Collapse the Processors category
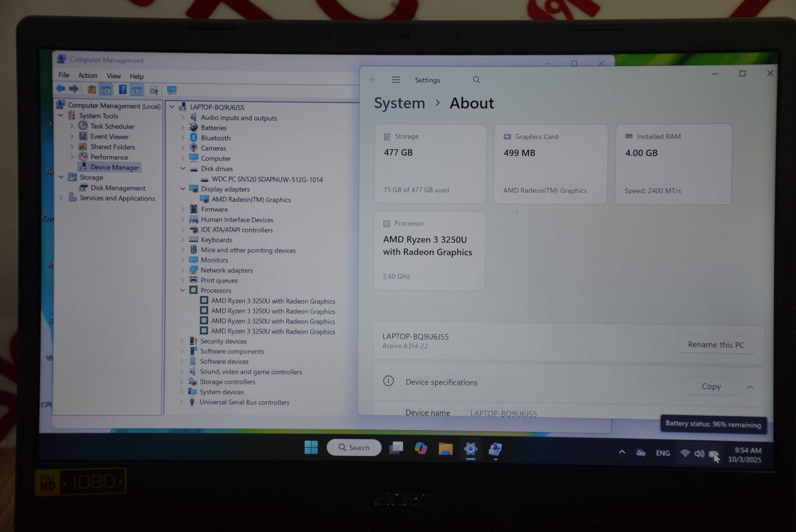 point(183,290)
